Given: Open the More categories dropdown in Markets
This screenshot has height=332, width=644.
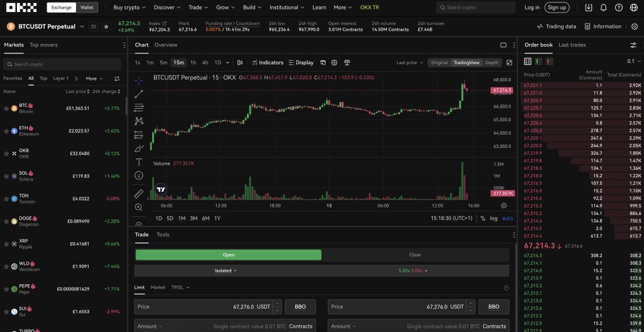Looking at the screenshot, I should pyautogui.click(x=94, y=79).
